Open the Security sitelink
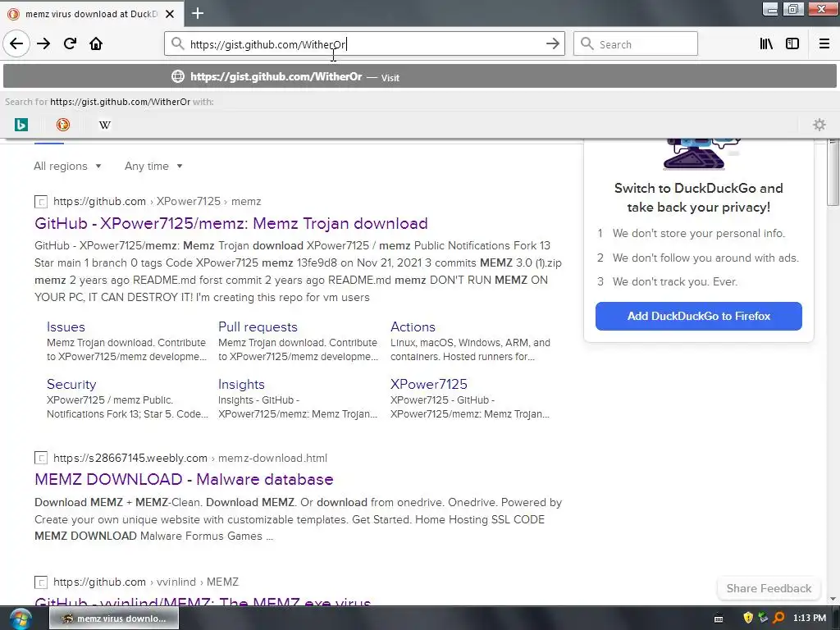This screenshot has width=840, height=630. coord(71,384)
